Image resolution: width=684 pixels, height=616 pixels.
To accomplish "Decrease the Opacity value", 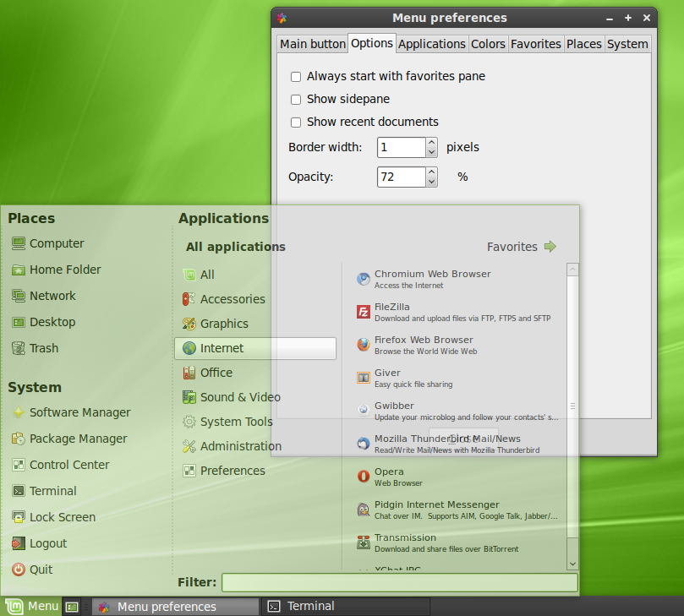I will click(432, 182).
